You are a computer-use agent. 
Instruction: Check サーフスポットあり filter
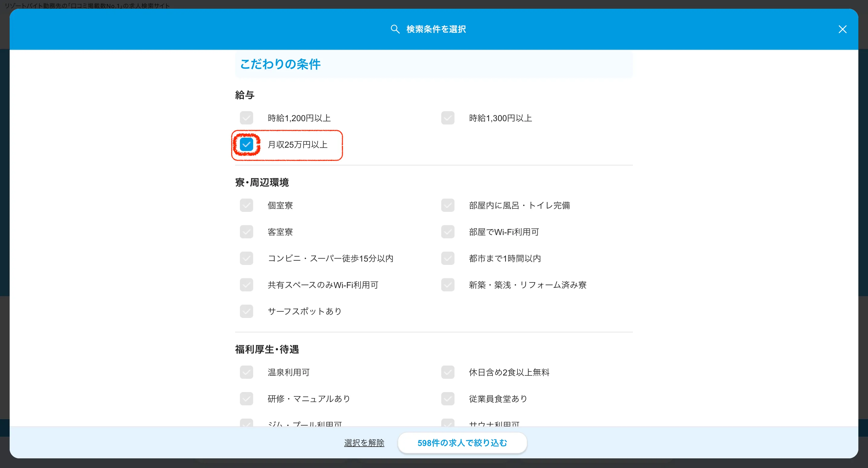[246, 311]
